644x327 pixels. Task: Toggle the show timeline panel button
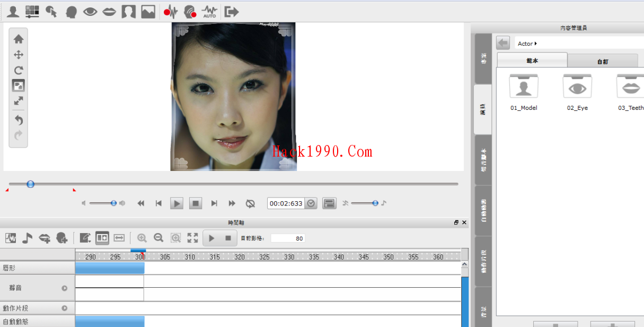click(330, 203)
